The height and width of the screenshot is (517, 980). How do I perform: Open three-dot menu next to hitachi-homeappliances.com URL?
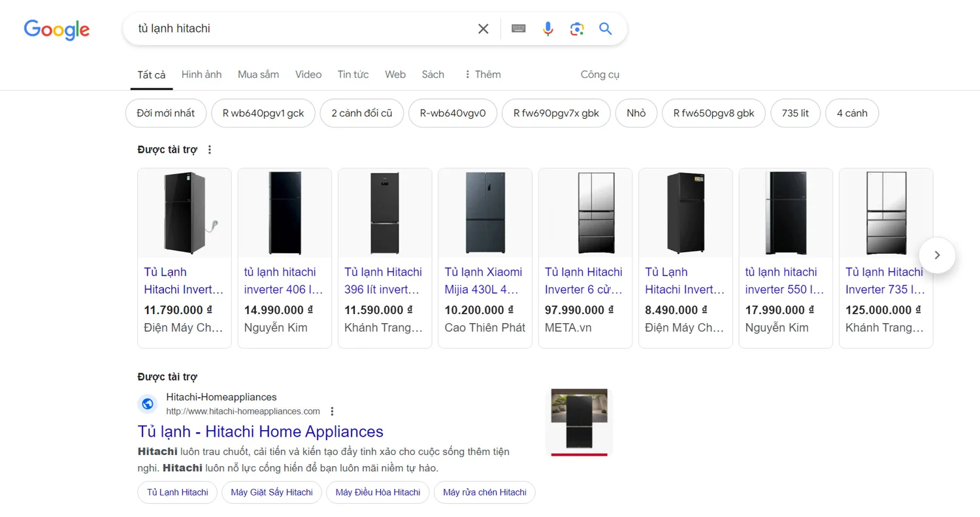coord(332,411)
